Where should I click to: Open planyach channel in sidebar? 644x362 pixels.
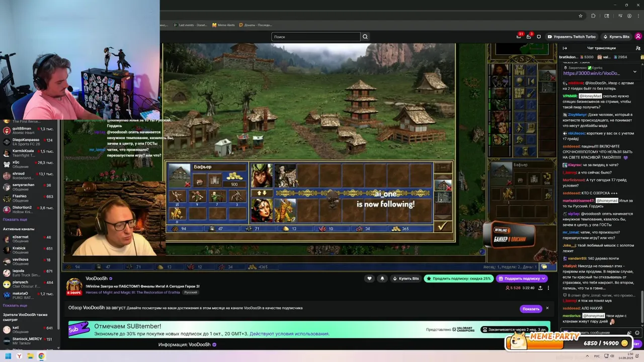click(29, 284)
